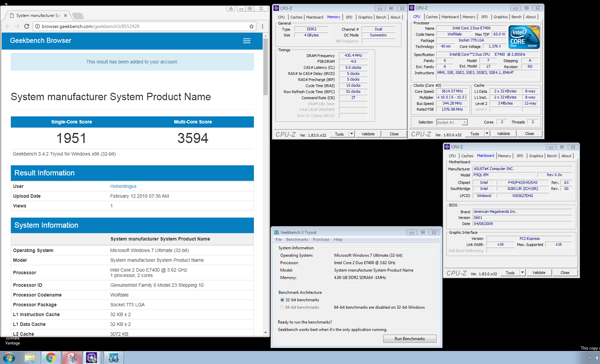This screenshot has width=600, height=364.
Task: Click Core Voltage value 1.376 V
Action: pyautogui.click(x=495, y=46)
